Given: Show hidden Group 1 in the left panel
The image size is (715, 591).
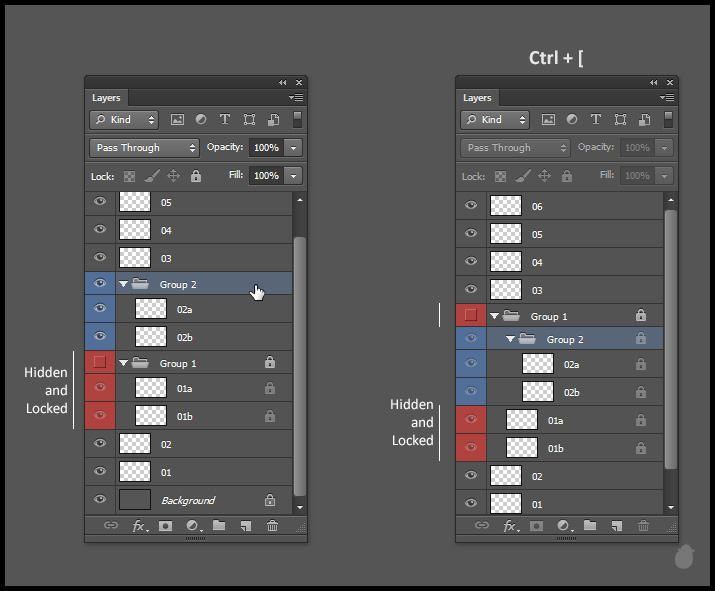Looking at the screenshot, I should point(100,362).
